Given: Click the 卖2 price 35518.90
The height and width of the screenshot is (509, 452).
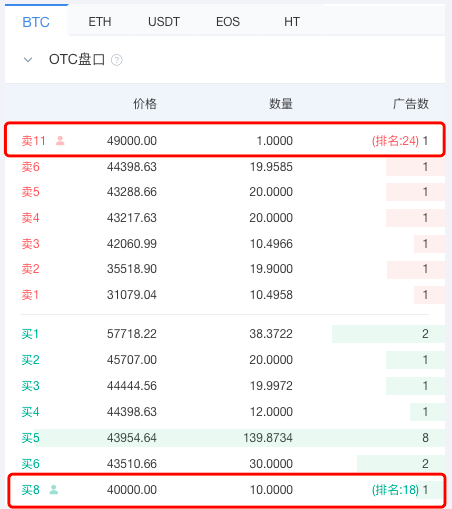Looking at the screenshot, I should tap(132, 269).
